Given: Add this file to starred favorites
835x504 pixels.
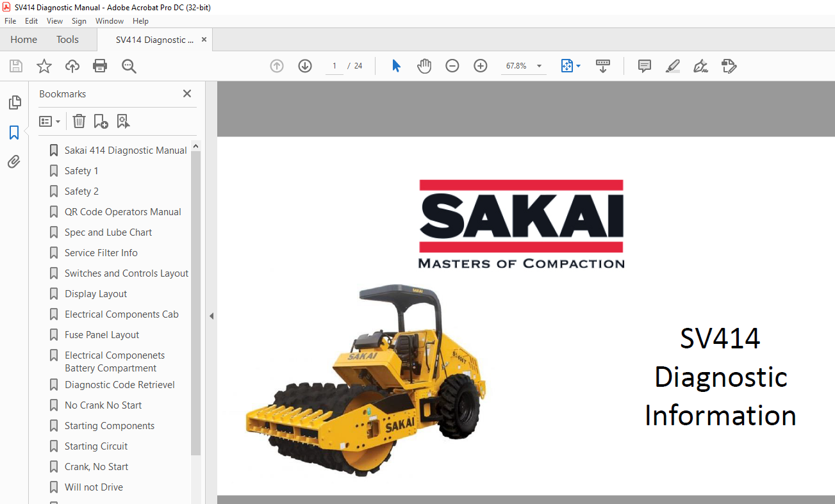Looking at the screenshot, I should pyautogui.click(x=44, y=66).
